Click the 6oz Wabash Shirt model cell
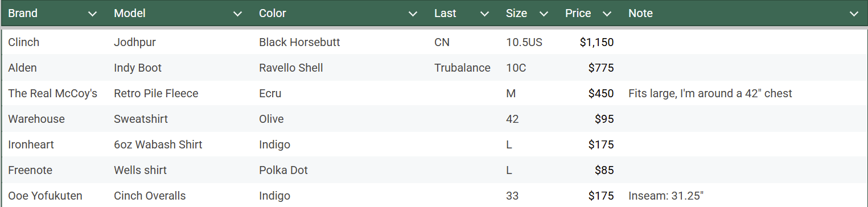Screen dimensions: 868x207 (x=158, y=144)
